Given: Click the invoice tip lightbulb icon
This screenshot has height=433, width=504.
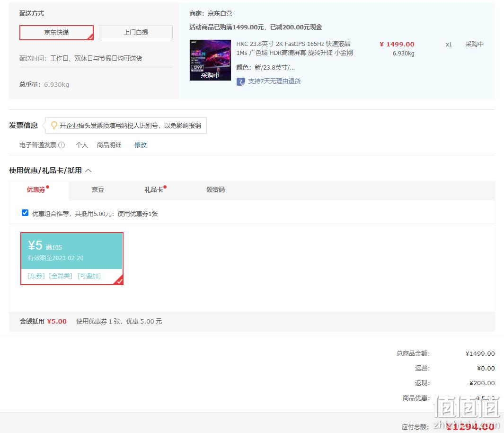Looking at the screenshot, I should click(54, 125).
